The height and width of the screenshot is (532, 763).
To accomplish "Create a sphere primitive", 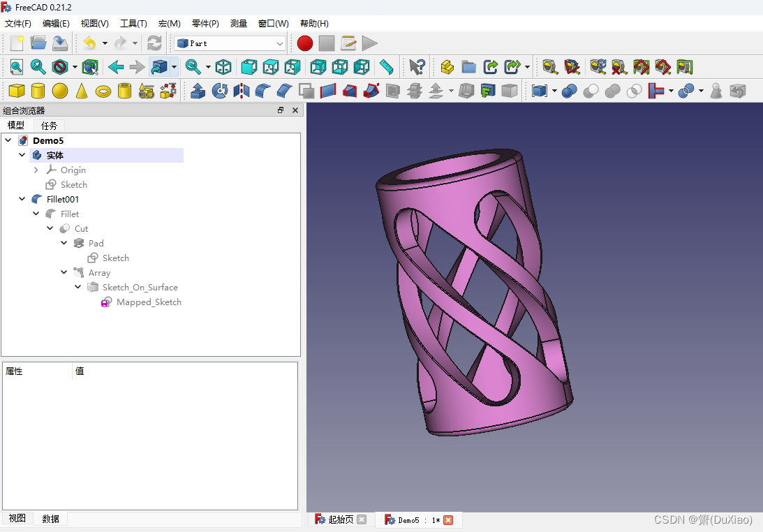I will click(60, 91).
